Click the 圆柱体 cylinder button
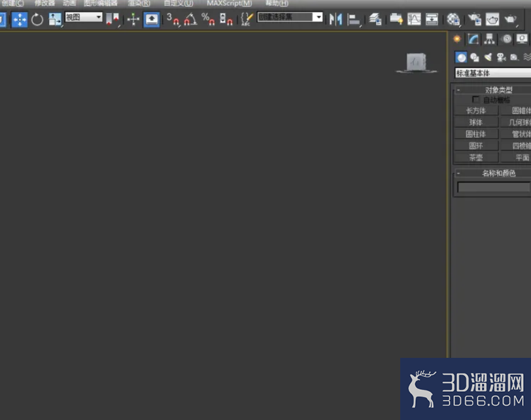The height and width of the screenshot is (420, 531). click(x=476, y=134)
